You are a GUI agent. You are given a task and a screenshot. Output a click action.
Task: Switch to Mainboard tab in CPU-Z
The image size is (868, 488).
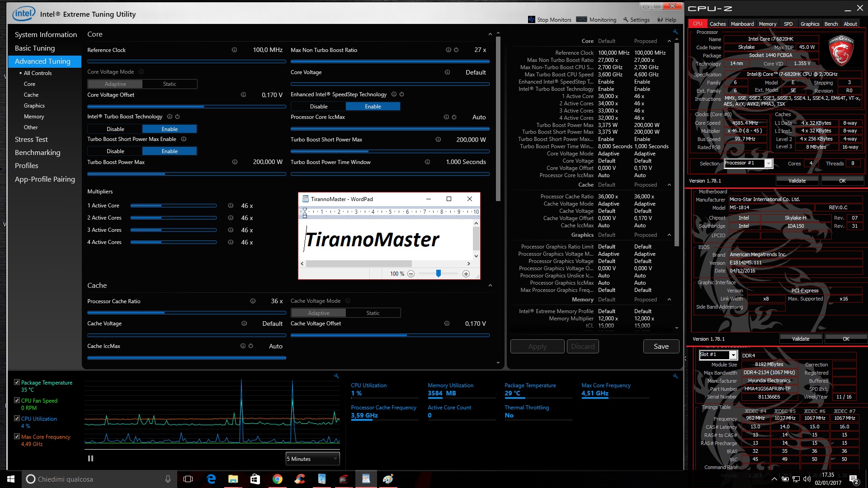(742, 24)
